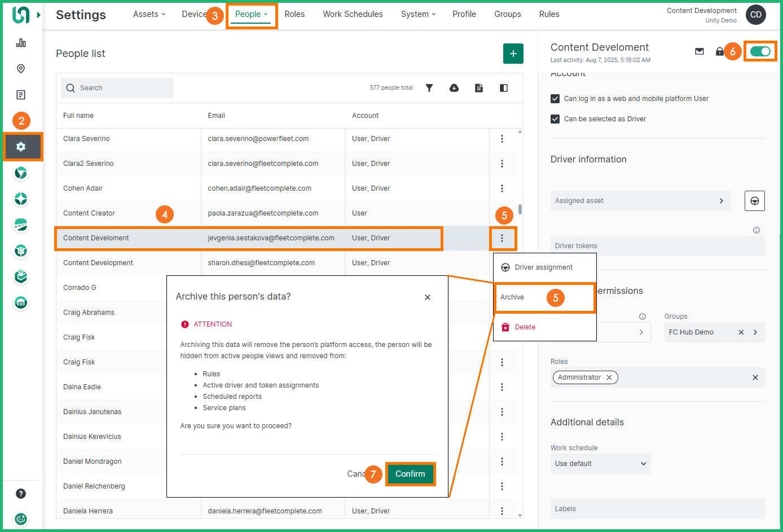Open the filter icon in people list
The image size is (783, 532).
[x=429, y=88]
